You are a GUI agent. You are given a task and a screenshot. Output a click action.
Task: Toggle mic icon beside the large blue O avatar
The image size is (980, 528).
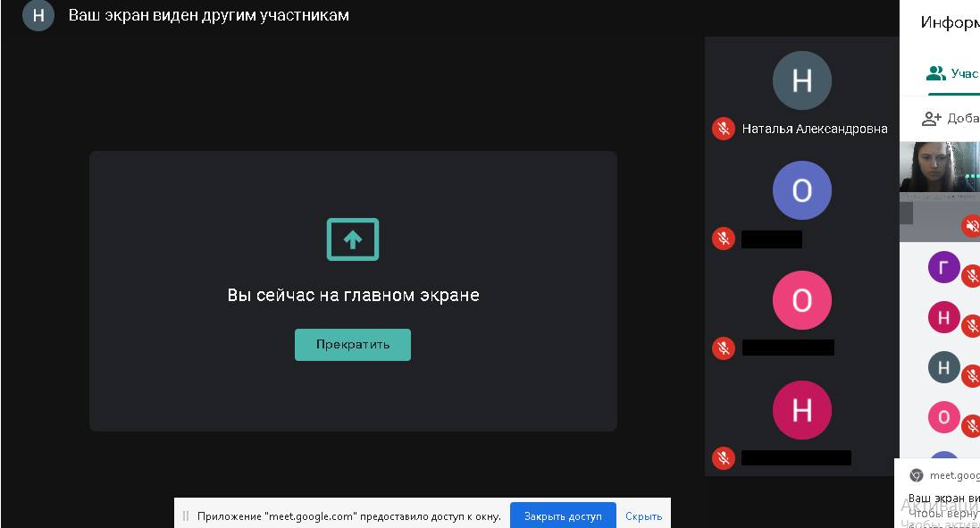(723, 239)
